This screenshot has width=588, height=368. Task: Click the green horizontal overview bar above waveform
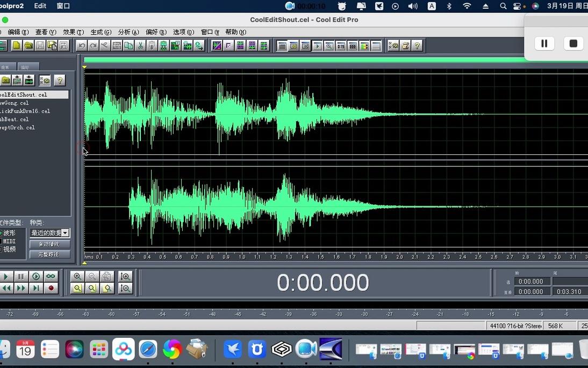point(304,60)
